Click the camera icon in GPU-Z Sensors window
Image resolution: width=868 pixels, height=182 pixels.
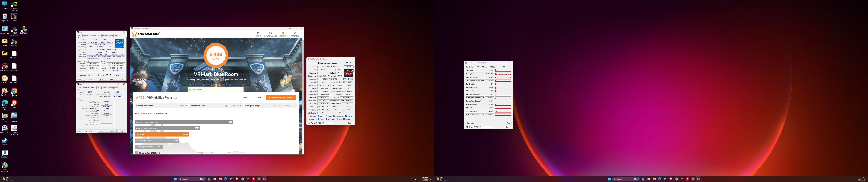coord(504,66)
